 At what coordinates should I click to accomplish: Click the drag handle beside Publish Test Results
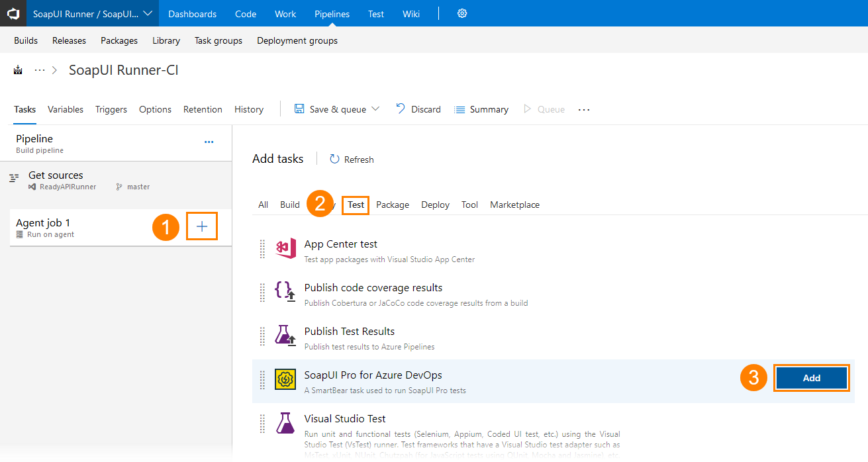pos(262,336)
